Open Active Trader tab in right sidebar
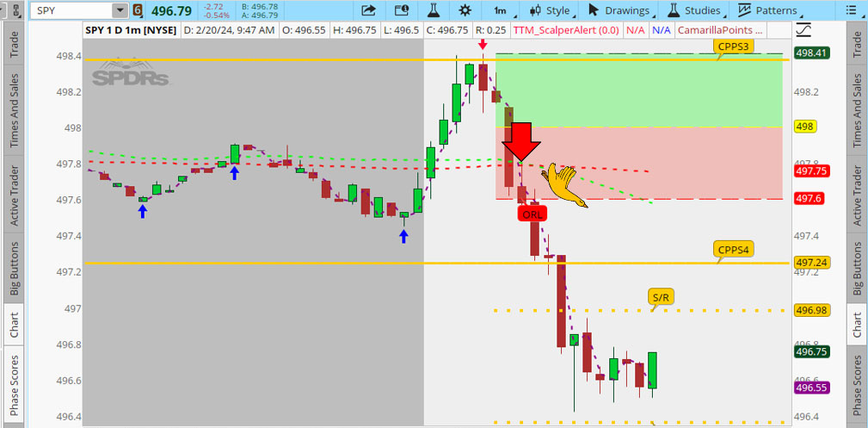The width and height of the screenshot is (868, 428). coord(857,195)
